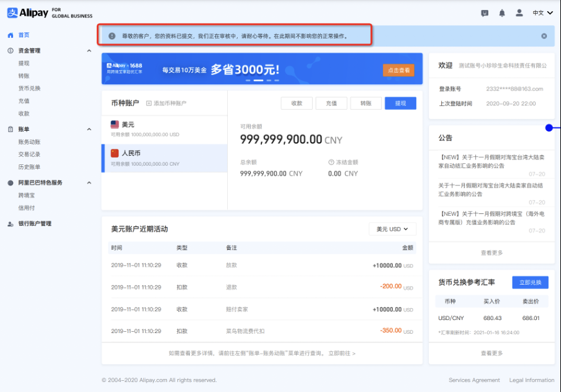Collapse the 阿里巴巴特色服务 section
This screenshot has height=392, width=561.
click(x=89, y=183)
